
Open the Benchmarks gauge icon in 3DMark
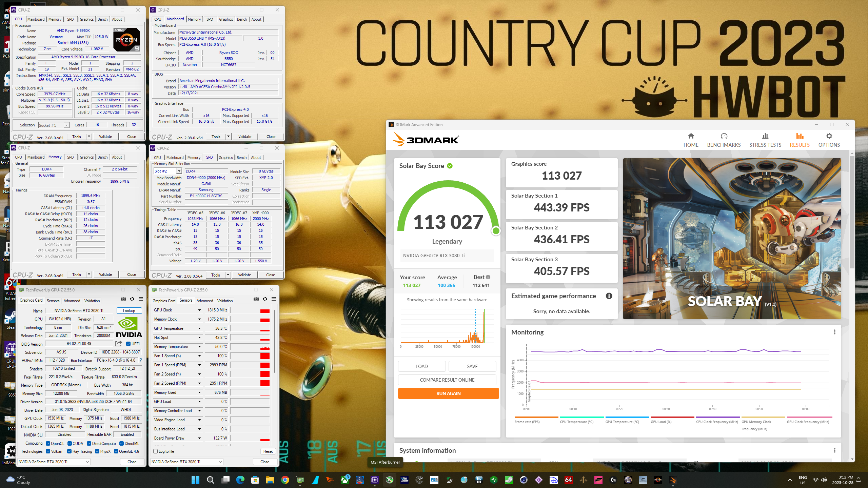[724, 136]
